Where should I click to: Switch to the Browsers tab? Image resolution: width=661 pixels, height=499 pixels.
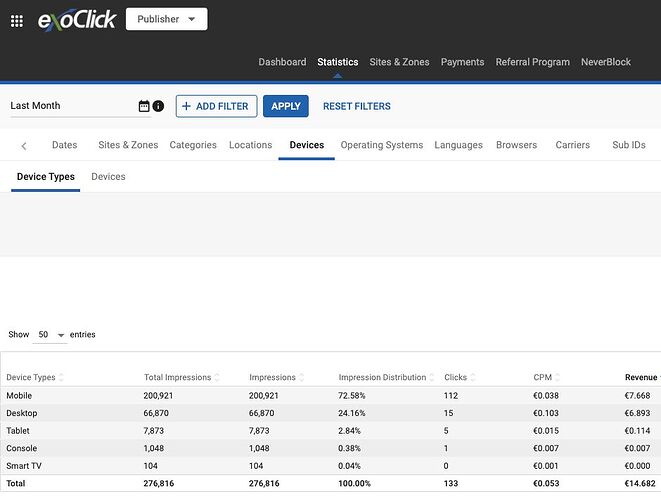coord(516,145)
